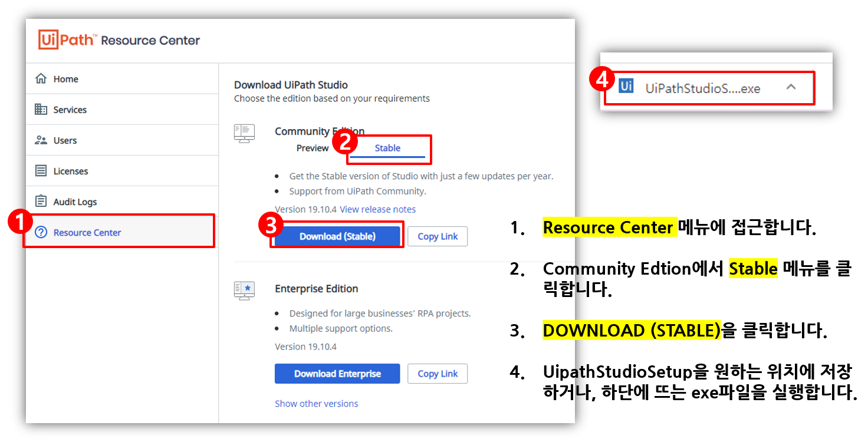Image resolution: width=868 pixels, height=442 pixels.
Task: Click 'Support from UiPath Community.' bullet
Action: (x=357, y=191)
